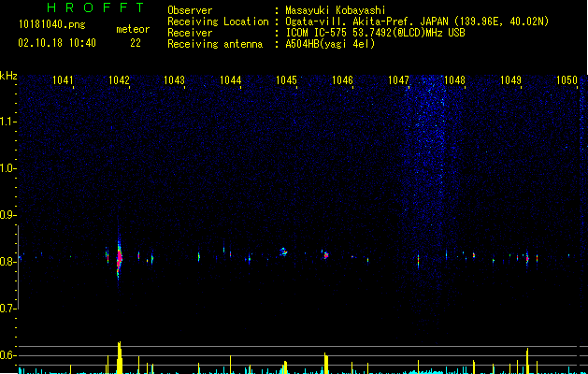
Task: Click the 1043 time axis label
Action: click(175, 80)
